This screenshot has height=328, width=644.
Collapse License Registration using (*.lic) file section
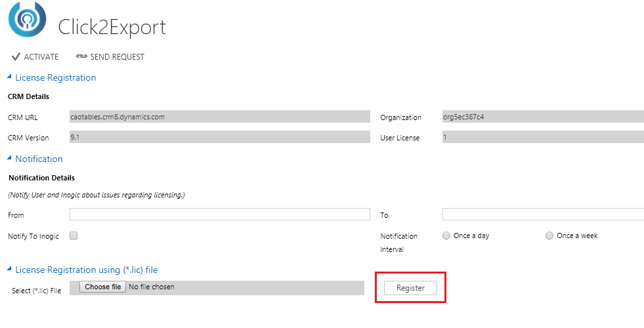coord(9,268)
